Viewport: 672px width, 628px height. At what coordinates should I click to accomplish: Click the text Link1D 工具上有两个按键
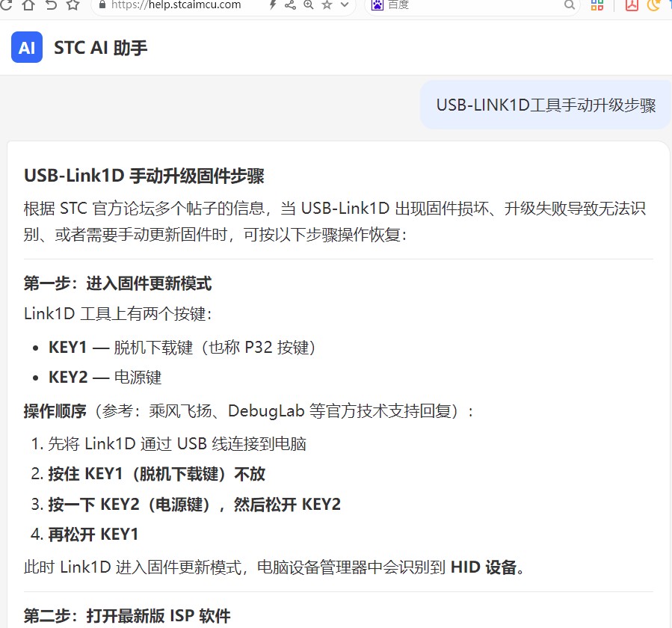click(x=118, y=314)
